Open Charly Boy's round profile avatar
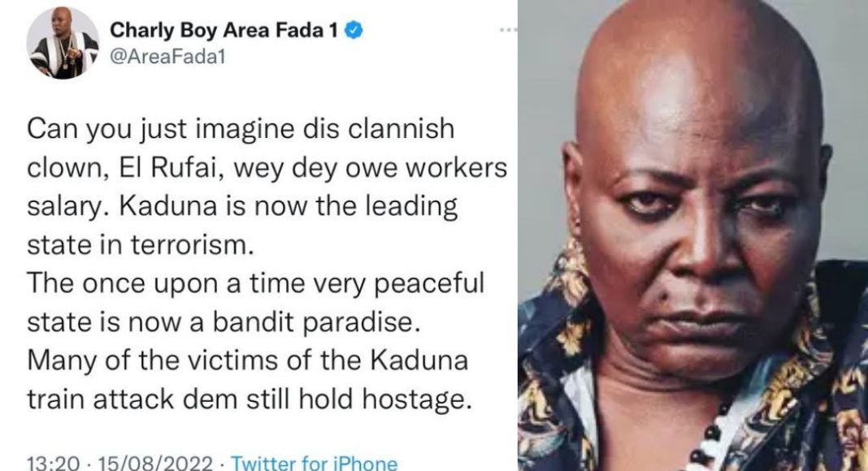The image size is (868, 471). coord(63,43)
